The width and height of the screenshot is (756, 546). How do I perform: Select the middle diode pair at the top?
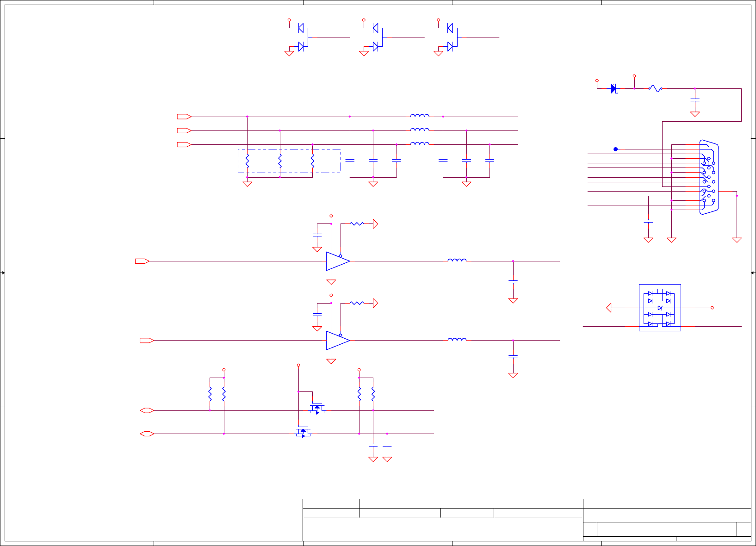pyautogui.click(x=377, y=37)
